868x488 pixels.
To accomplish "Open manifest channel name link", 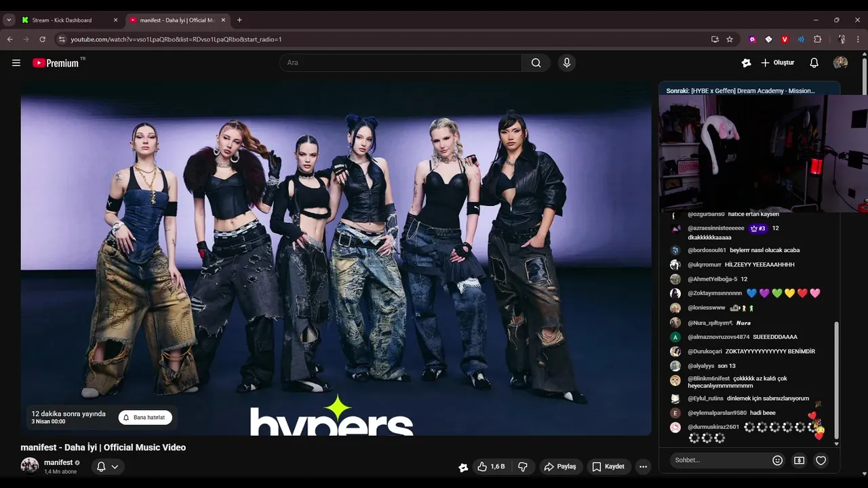I will click(x=58, y=462).
